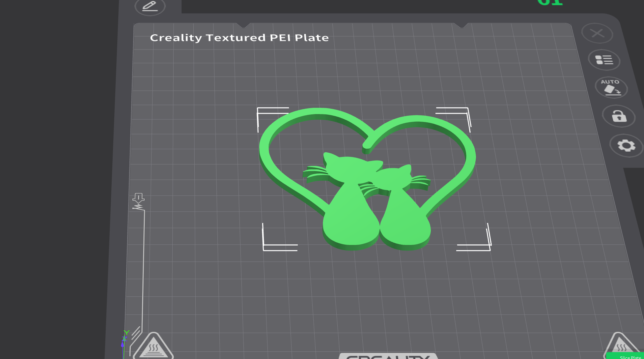Viewport: 644px width, 359px height.
Task: Click the pencil edit plate name icon
Action: tap(150, 6)
